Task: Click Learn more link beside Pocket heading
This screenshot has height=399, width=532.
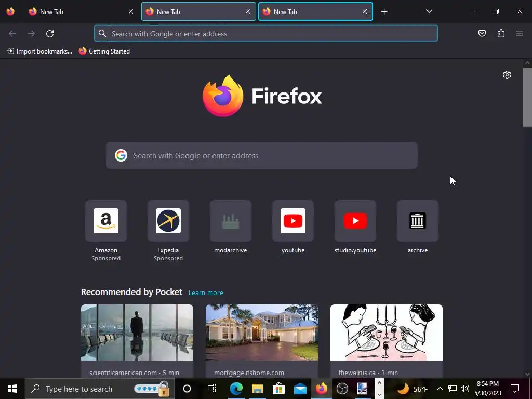Action: click(x=206, y=292)
